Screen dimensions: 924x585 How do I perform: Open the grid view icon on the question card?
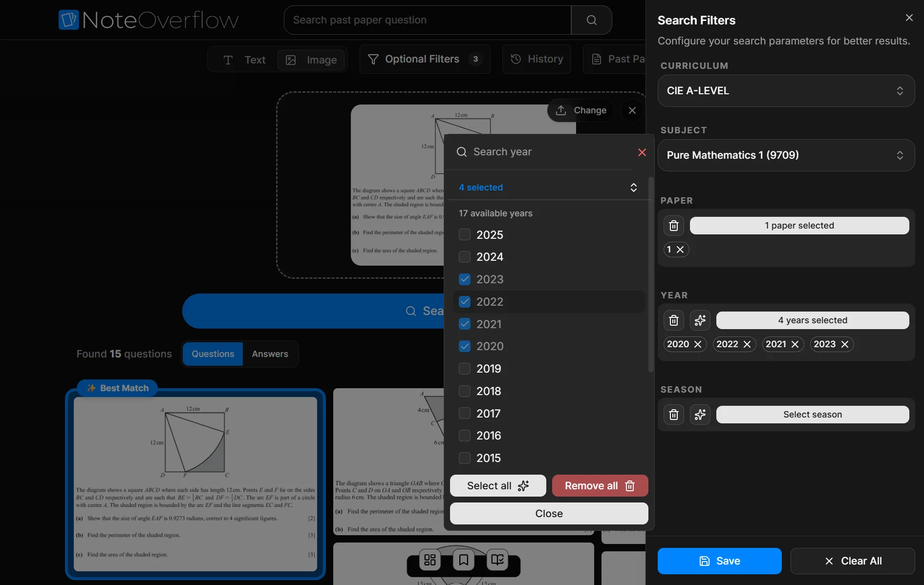pyautogui.click(x=430, y=560)
